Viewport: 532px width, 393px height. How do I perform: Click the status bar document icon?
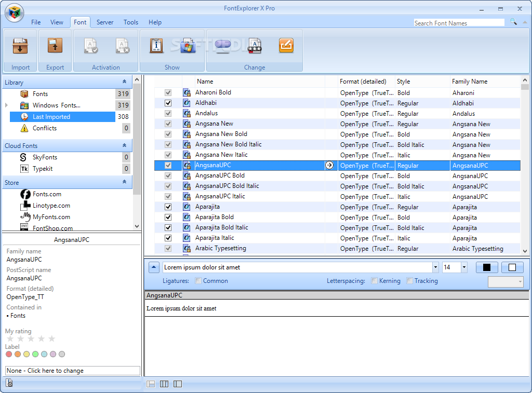(x=9, y=383)
